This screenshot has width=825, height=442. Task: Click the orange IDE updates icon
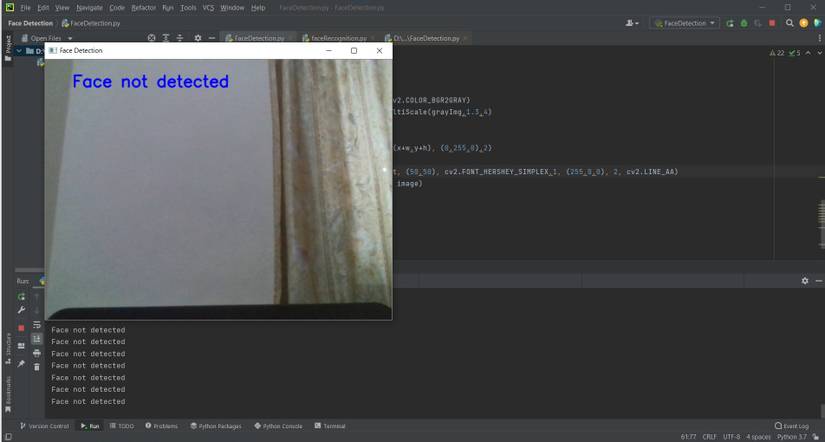click(x=803, y=23)
